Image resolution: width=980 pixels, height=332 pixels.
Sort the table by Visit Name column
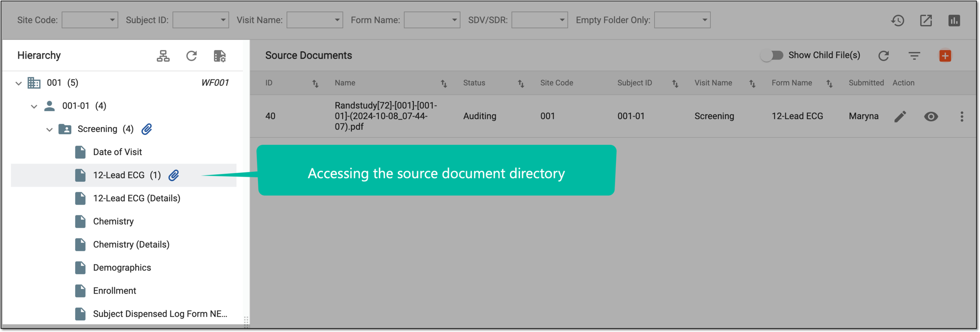pyautogui.click(x=752, y=83)
